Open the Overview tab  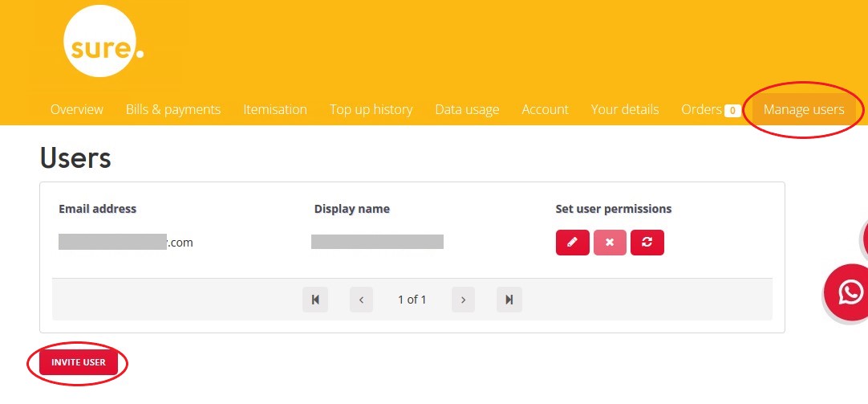(x=77, y=109)
